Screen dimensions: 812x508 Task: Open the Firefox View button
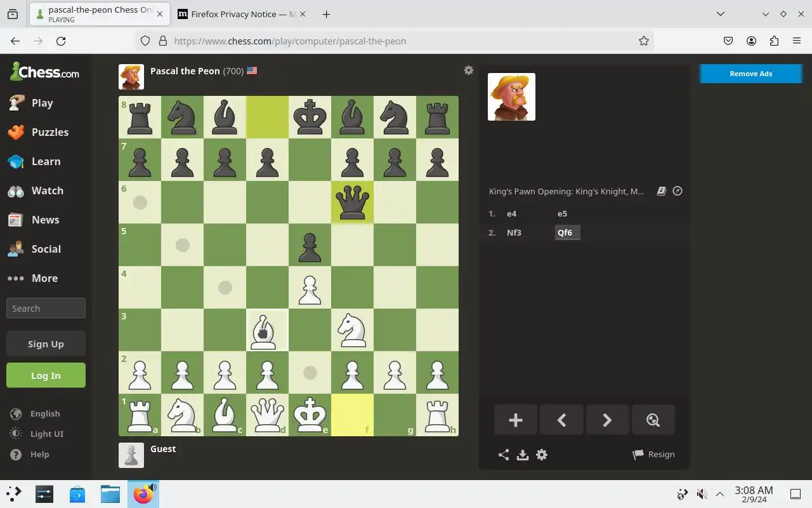(13, 14)
